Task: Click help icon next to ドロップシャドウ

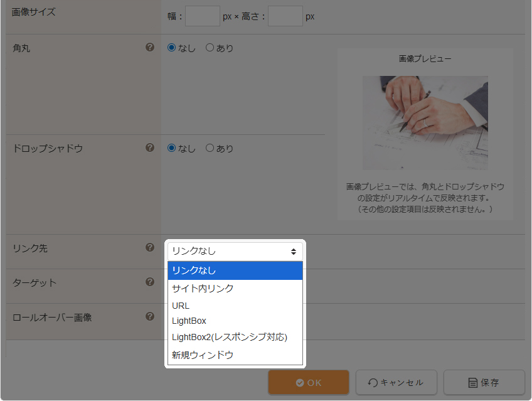Action: click(150, 148)
